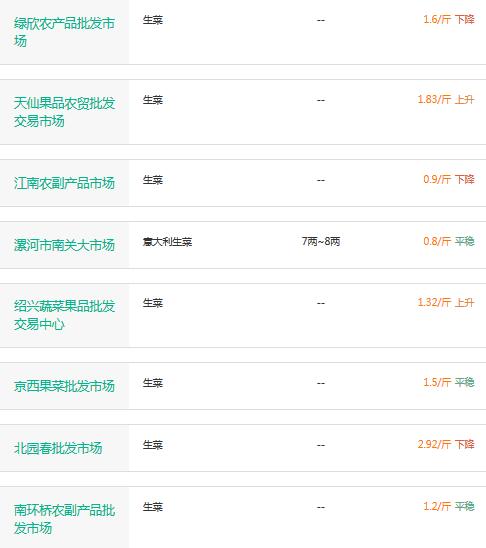Open 南环桥农副产品批发市场 link
The width and height of the screenshot is (486, 548).
[64, 519]
